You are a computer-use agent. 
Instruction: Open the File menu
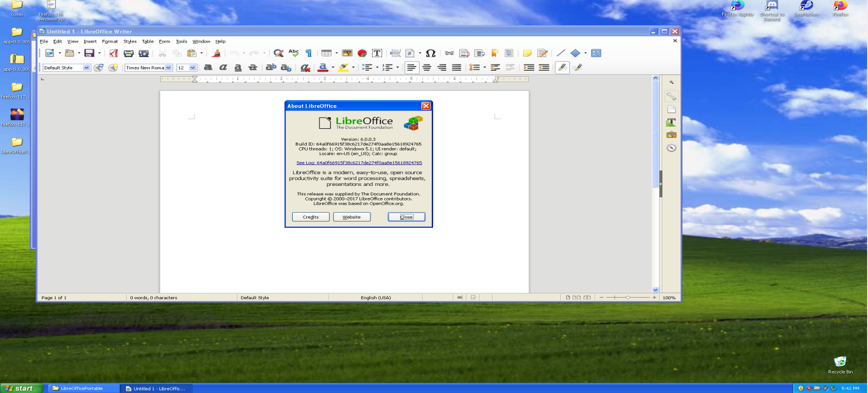click(44, 41)
